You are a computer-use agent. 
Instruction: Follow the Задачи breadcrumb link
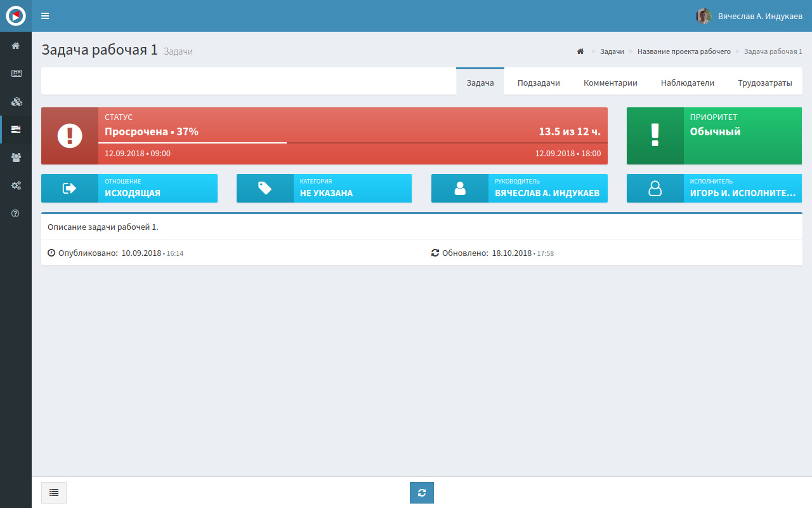pyautogui.click(x=612, y=51)
